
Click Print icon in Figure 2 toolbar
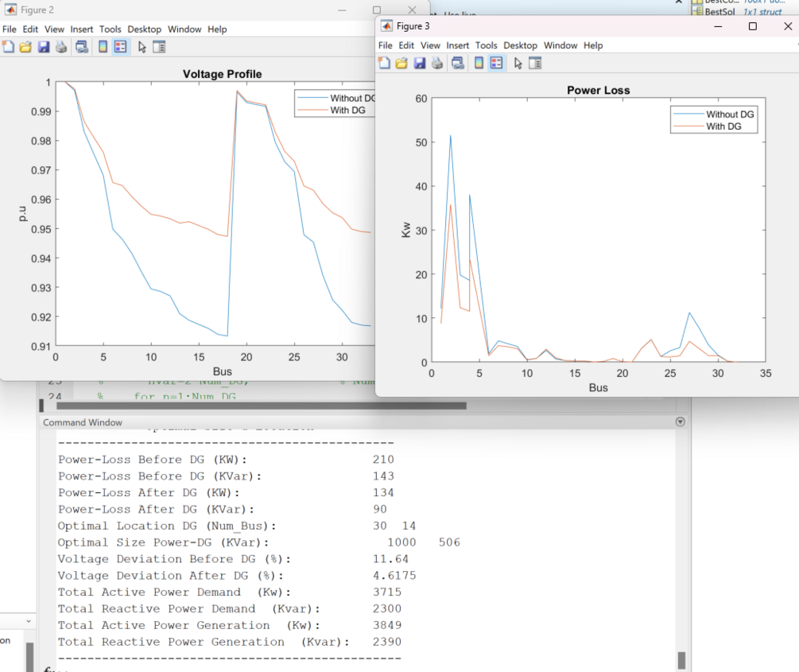61,48
